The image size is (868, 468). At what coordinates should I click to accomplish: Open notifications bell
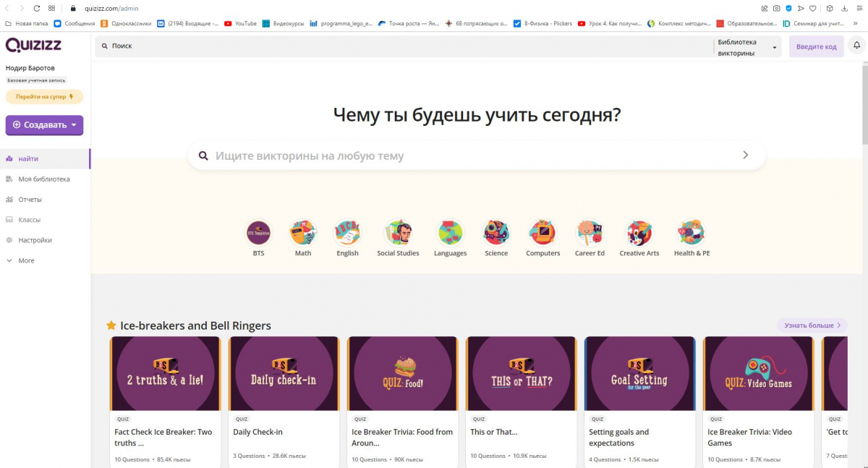pos(857,46)
